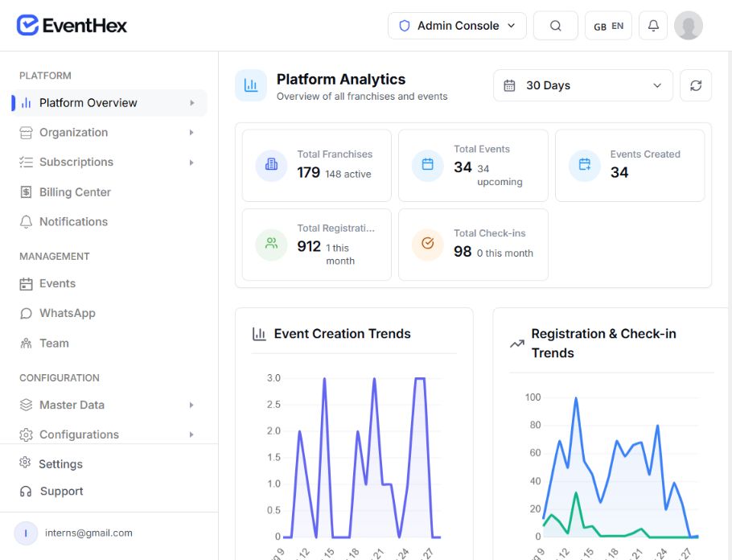This screenshot has height=560, width=732.
Task: Expand Configurations submenu arrow
Action: pyautogui.click(x=191, y=434)
